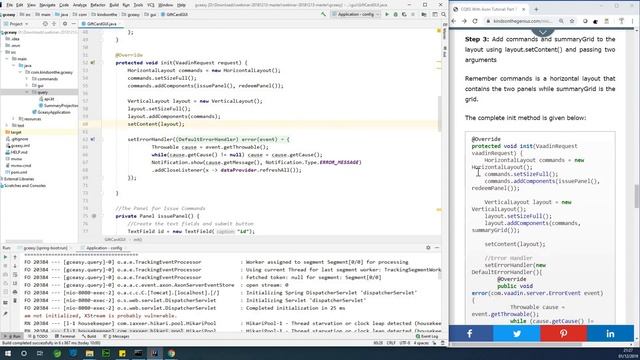Screen dimensions: 640x360
Task: Go back in the Chrome browser
Action: pos(454,21)
